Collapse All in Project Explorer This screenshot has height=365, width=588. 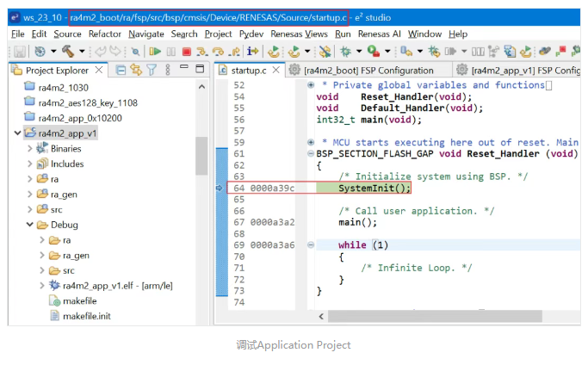click(x=121, y=70)
